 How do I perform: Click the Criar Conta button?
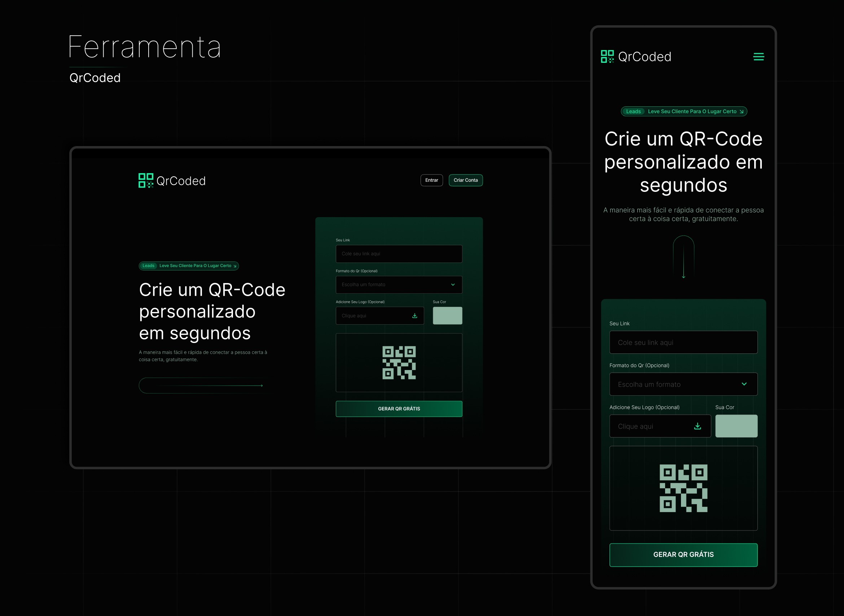(465, 180)
